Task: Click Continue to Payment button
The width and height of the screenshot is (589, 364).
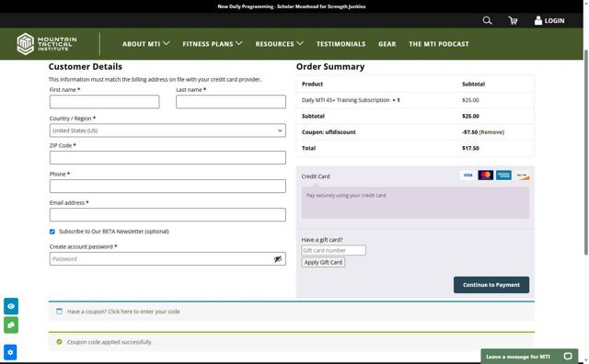Action: [491, 285]
